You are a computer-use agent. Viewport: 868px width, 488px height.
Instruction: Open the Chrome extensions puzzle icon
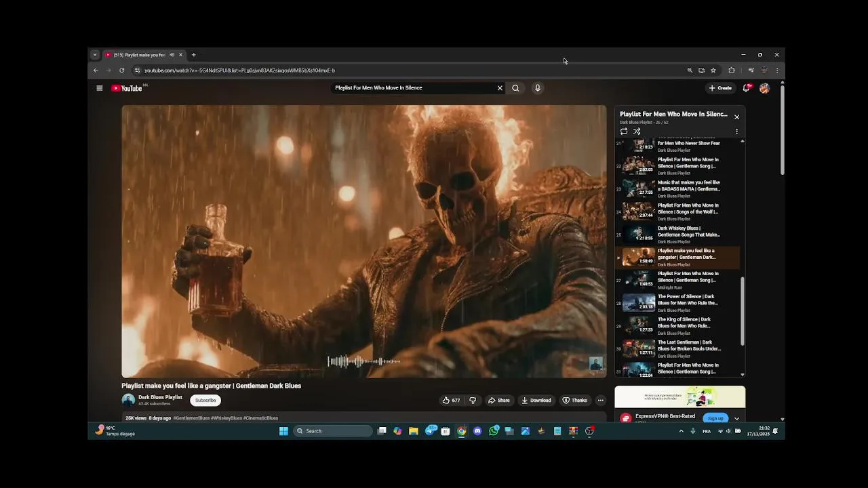coord(732,70)
